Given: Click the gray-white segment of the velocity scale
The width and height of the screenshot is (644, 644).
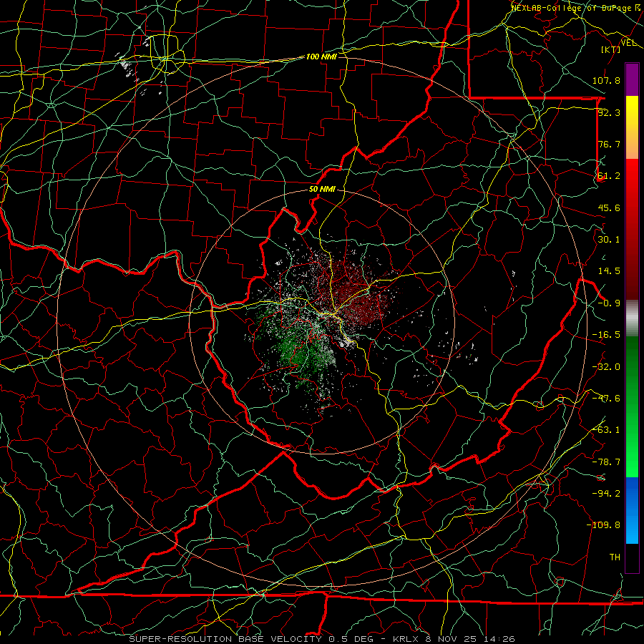Looking at the screenshot, I should coord(632,317).
